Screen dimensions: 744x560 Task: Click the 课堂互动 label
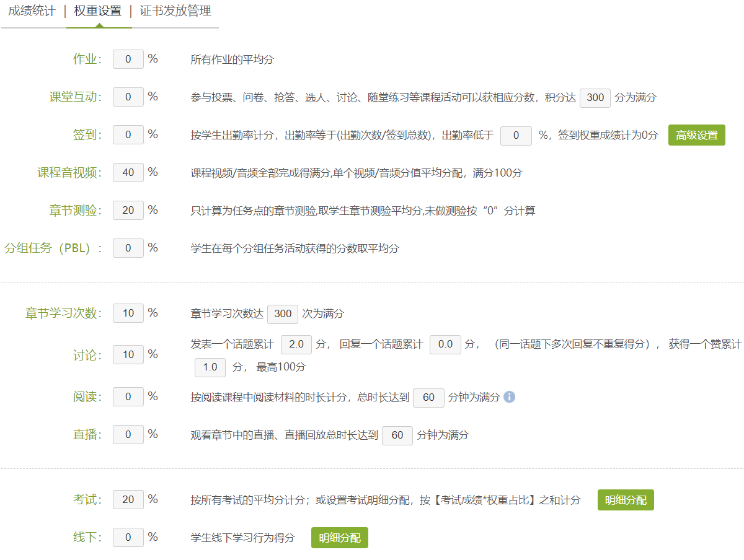[x=76, y=97]
